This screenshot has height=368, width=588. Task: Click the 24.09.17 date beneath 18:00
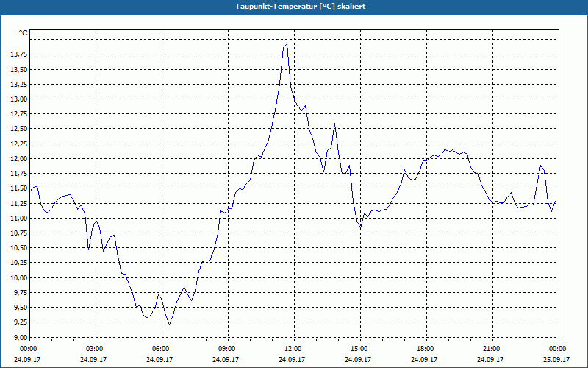(x=424, y=359)
